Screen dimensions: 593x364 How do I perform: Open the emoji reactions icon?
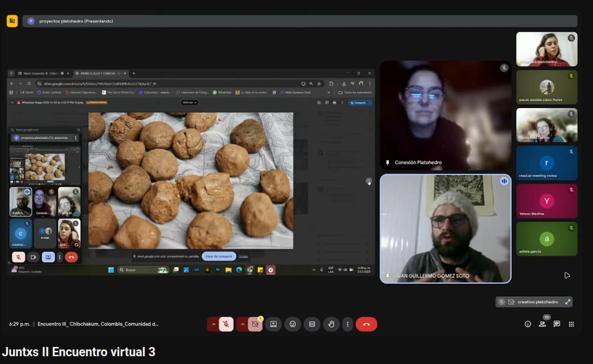[x=292, y=324]
